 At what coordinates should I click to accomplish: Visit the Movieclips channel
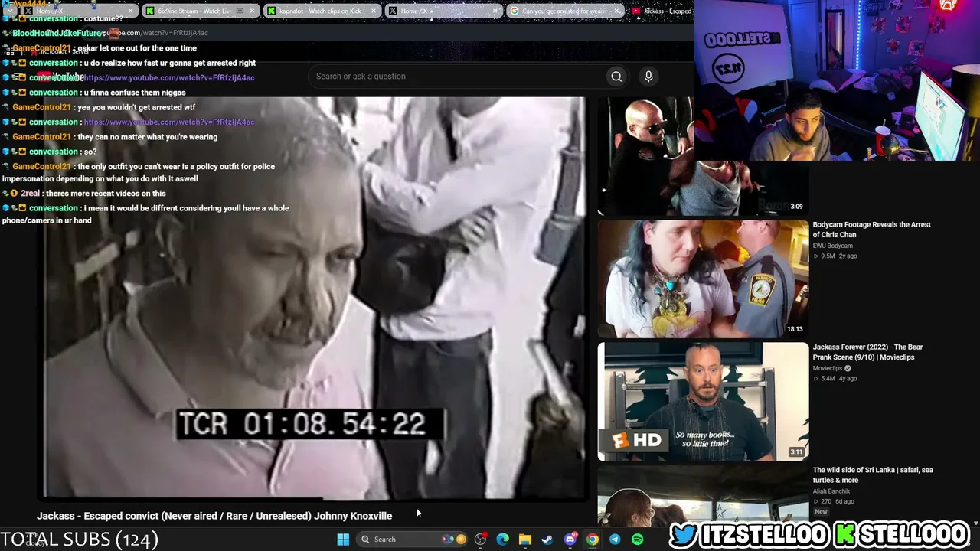click(828, 368)
